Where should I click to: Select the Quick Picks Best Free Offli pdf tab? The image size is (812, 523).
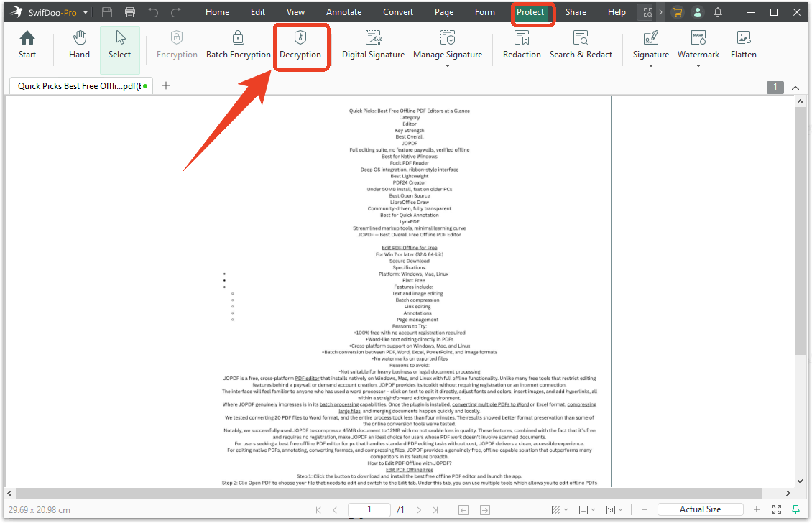[80, 86]
